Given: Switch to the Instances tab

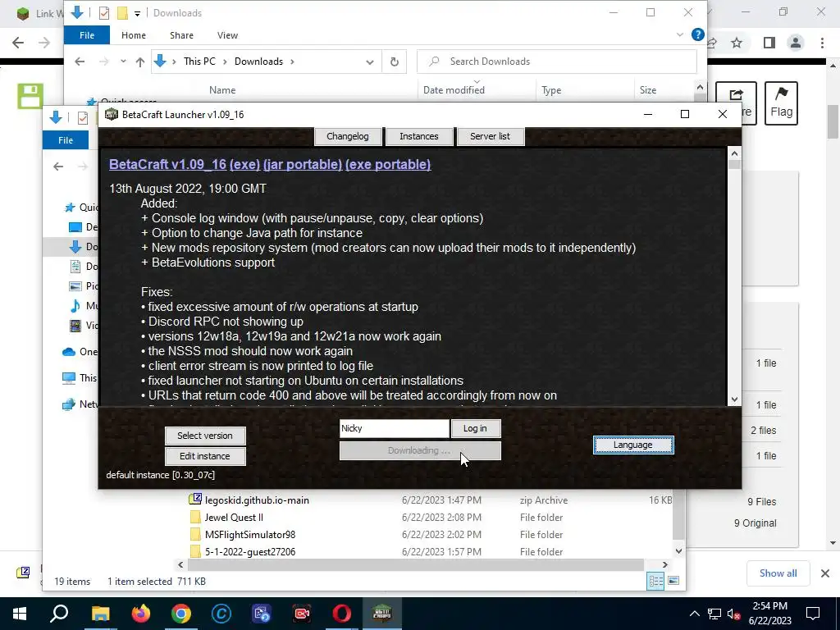Looking at the screenshot, I should click(x=419, y=136).
